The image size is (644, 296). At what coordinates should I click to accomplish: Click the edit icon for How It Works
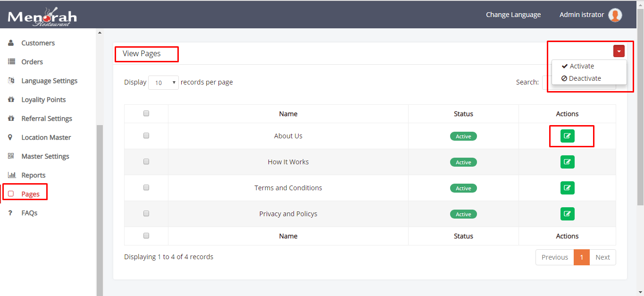pos(567,162)
